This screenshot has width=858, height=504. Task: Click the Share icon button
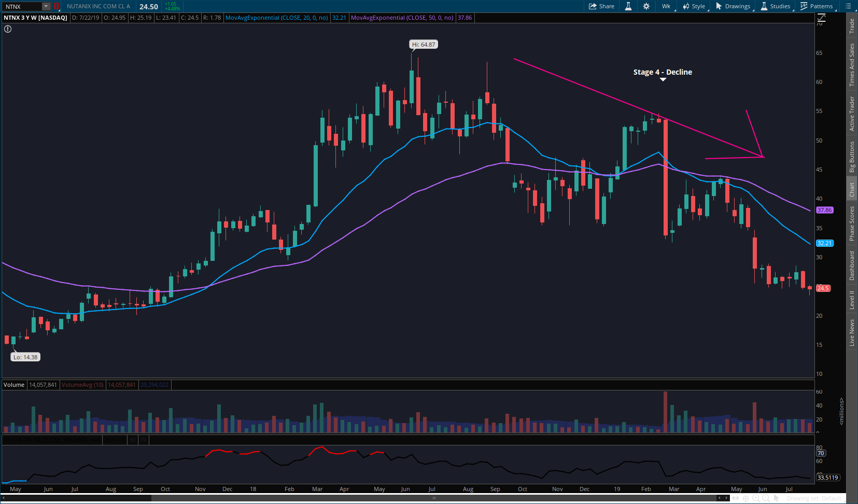pyautogui.click(x=601, y=6)
